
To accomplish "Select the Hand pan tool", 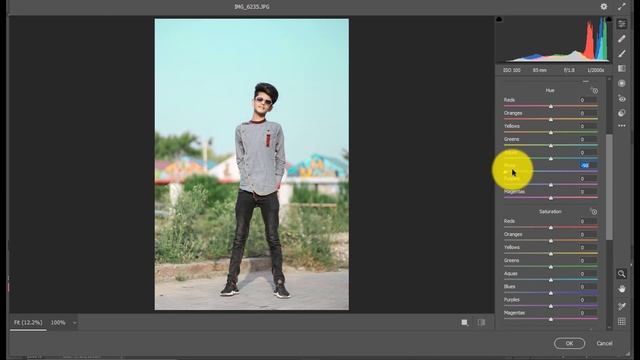I will 622,289.
